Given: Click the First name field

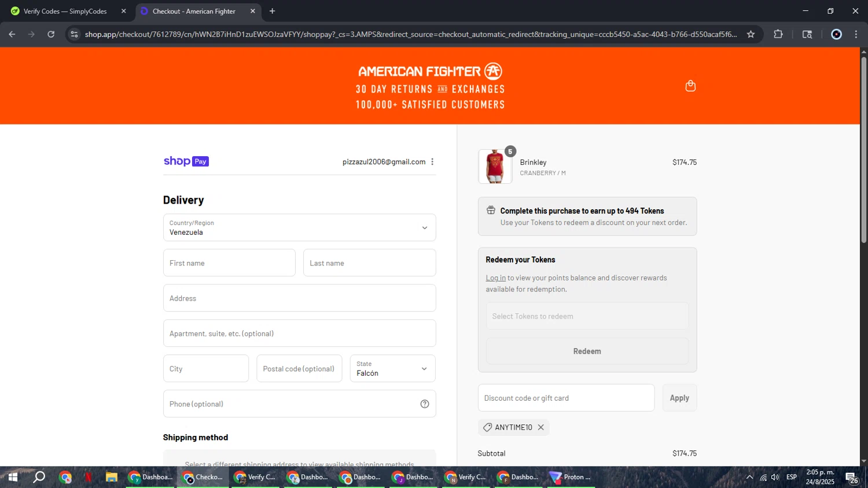Looking at the screenshot, I should (x=229, y=263).
